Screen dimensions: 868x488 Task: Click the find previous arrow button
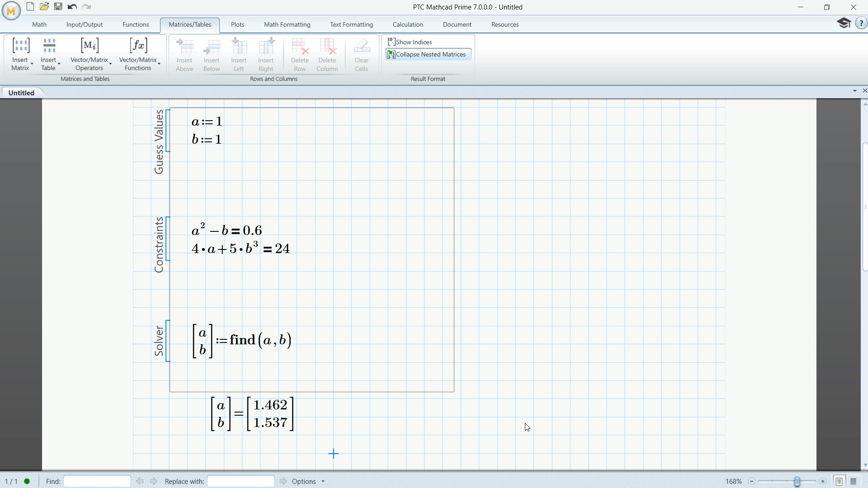pos(140,481)
